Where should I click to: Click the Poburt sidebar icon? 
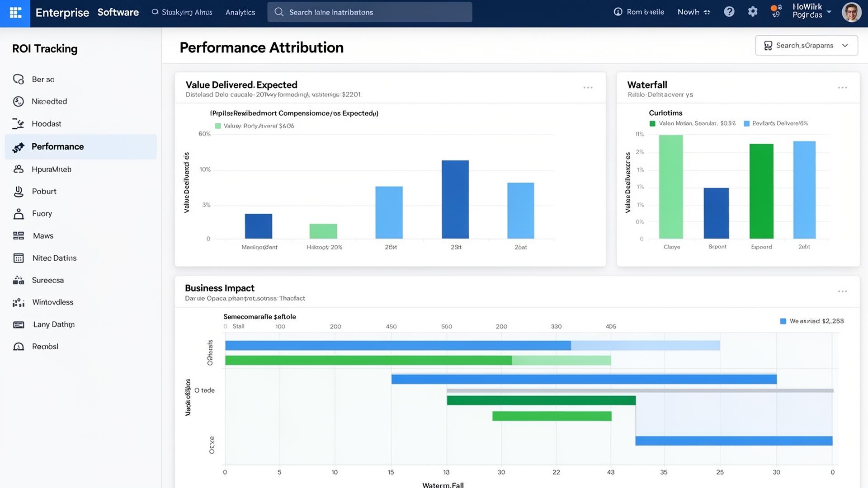19,192
